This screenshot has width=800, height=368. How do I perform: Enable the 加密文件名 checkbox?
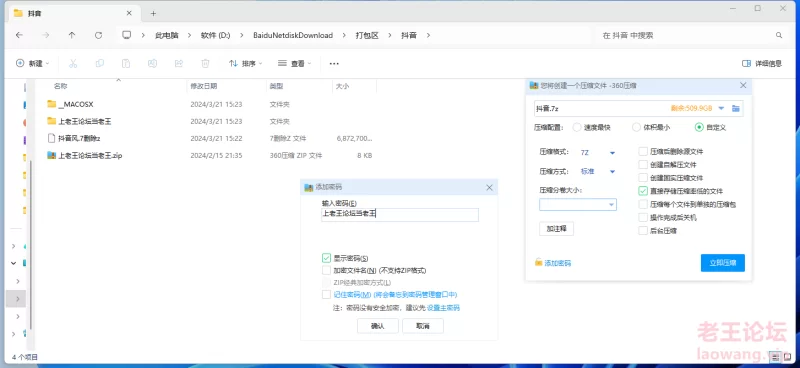point(327,271)
